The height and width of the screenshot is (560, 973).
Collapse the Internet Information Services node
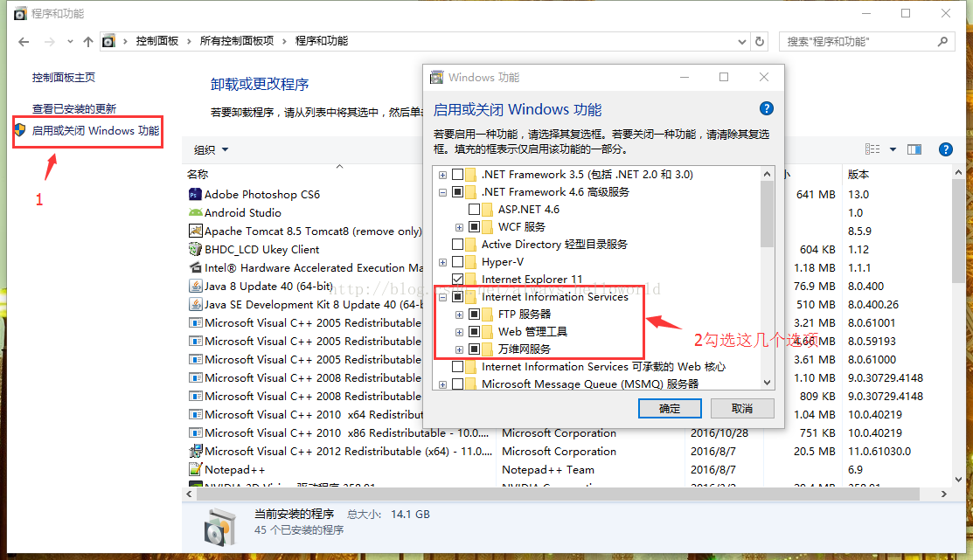pyautogui.click(x=442, y=297)
